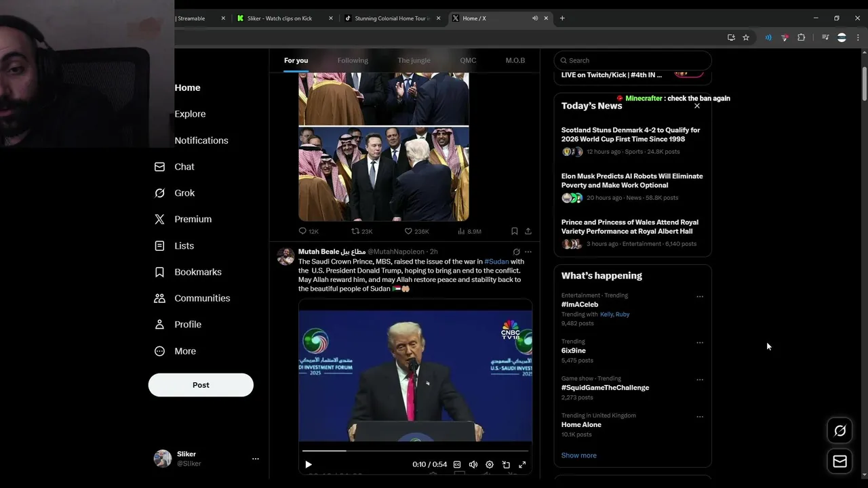Switch to Stunning Colonial Home Tour tab

click(391, 18)
